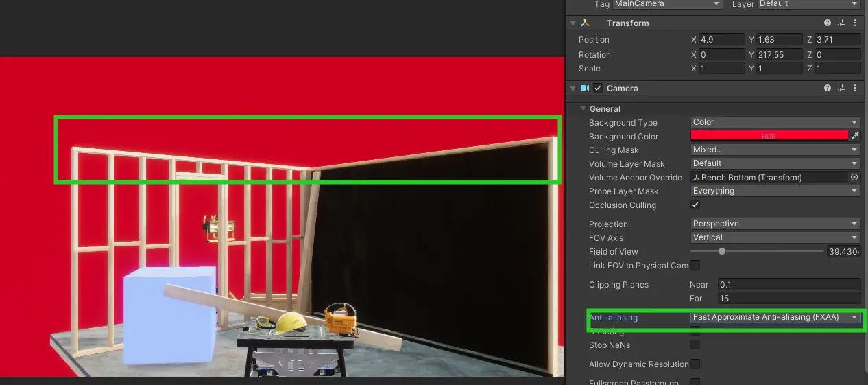Click the Position Z field showing 3.71
The width and height of the screenshot is (868, 385).
coord(837,39)
